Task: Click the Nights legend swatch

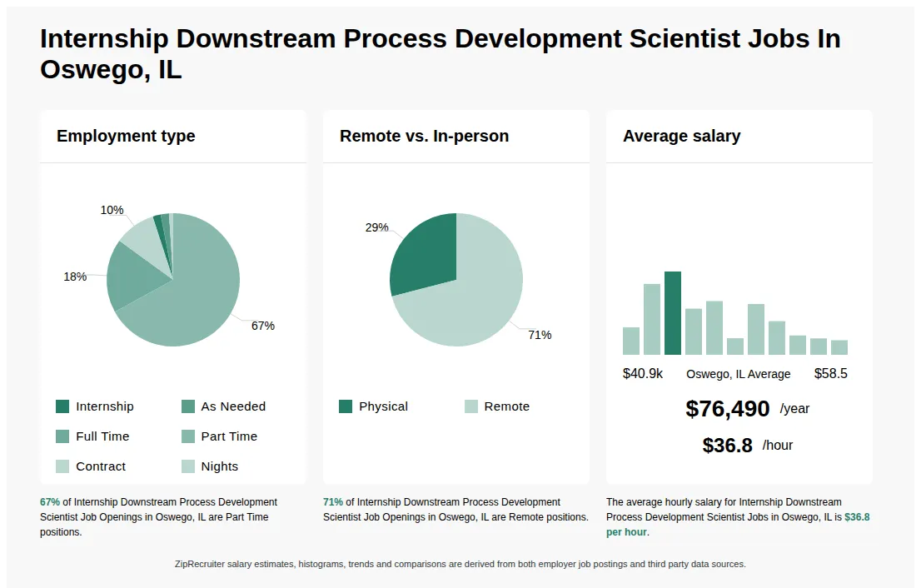Action: click(x=188, y=466)
